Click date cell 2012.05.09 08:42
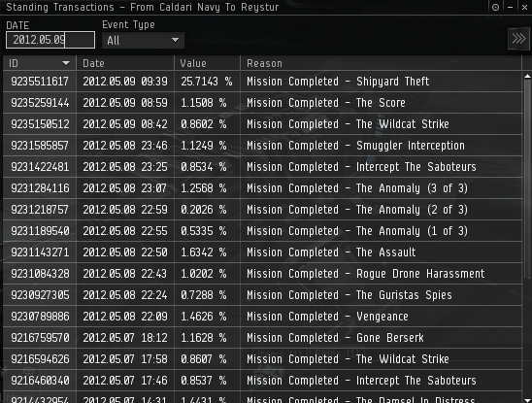The width and height of the screenshot is (532, 403). click(x=125, y=124)
